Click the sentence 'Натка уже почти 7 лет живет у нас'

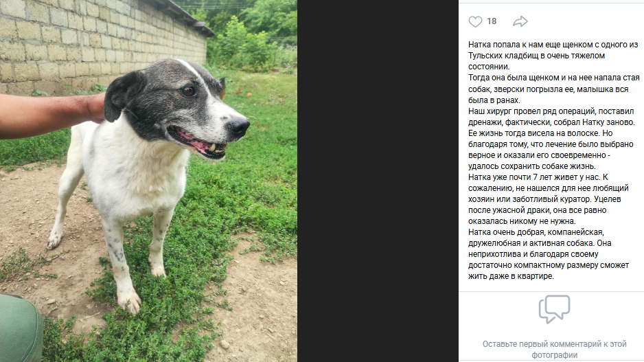[x=535, y=177]
